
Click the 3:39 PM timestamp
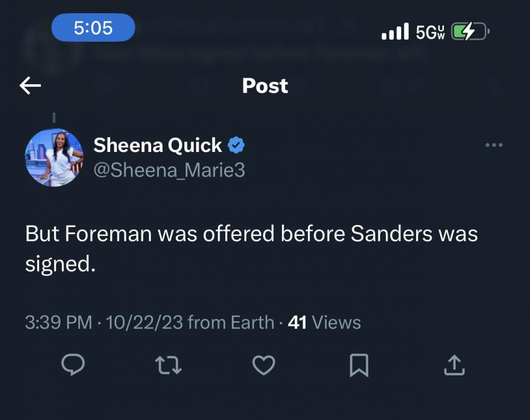58,322
